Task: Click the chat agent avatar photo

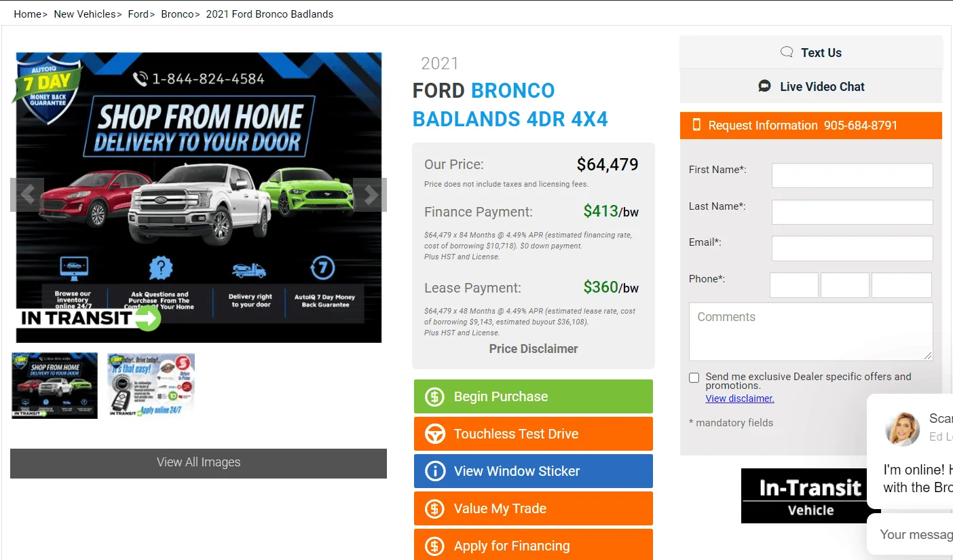Action: click(903, 428)
